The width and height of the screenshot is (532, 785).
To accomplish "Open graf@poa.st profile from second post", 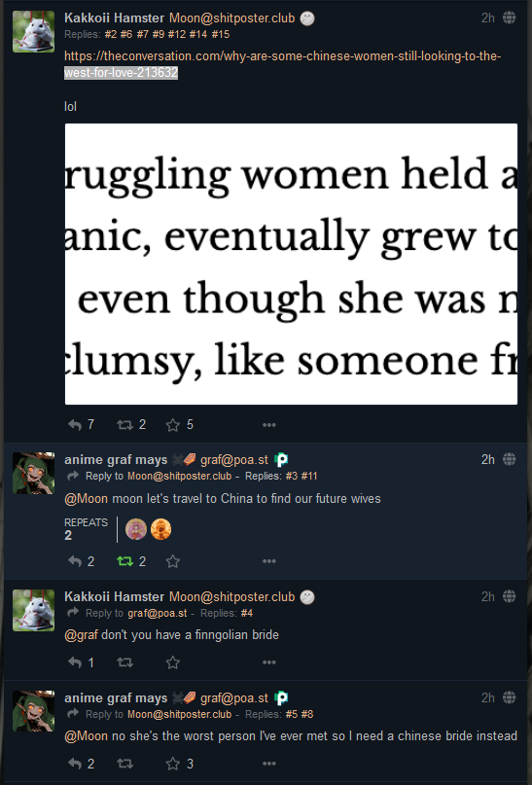I will click(x=234, y=459).
